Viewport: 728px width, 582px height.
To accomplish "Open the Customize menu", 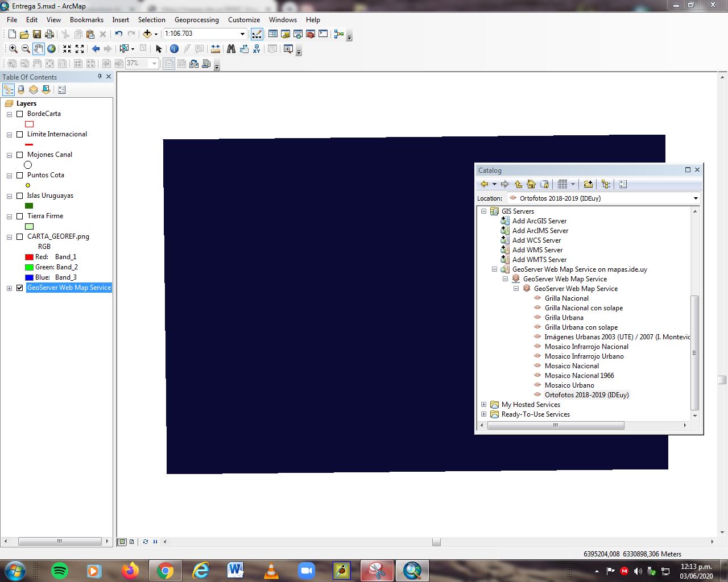I will click(244, 20).
